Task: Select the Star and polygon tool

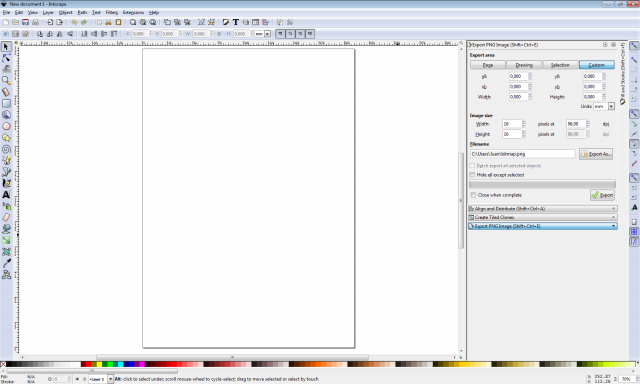Action: click(x=6, y=138)
